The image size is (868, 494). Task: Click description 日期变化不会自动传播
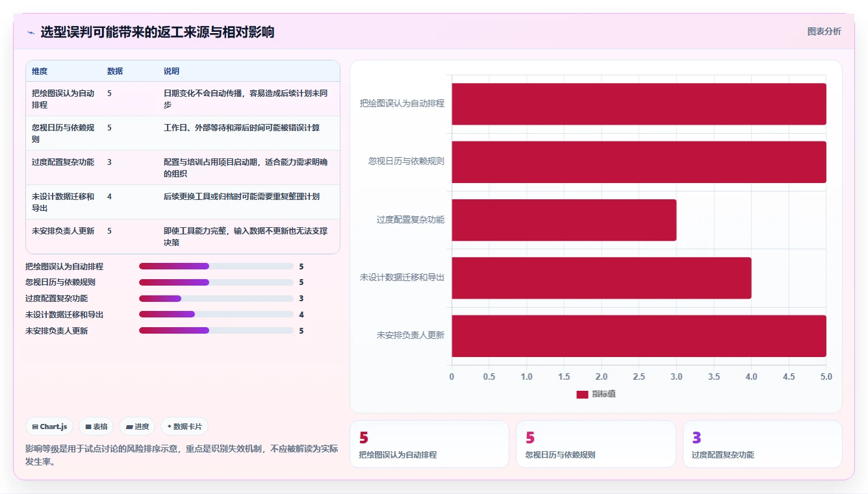click(246, 99)
